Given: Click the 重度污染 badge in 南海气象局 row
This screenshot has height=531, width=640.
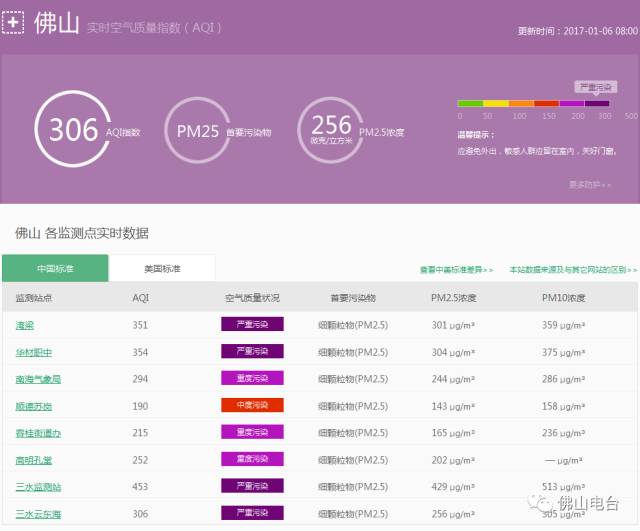Looking at the screenshot, I should [x=252, y=378].
